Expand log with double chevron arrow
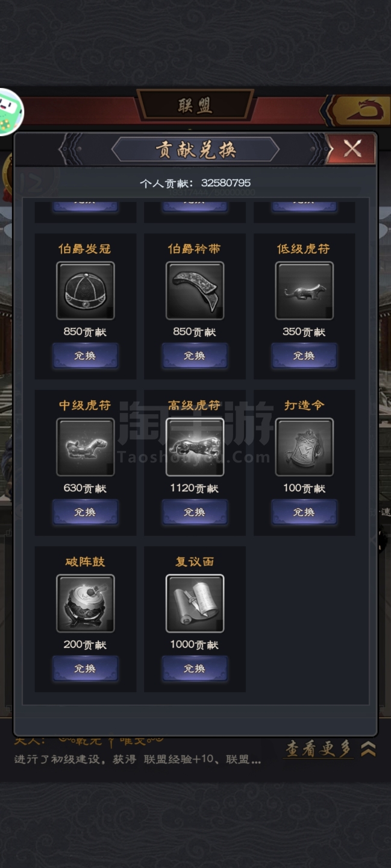Viewport: 391px width, 868px height. click(369, 749)
